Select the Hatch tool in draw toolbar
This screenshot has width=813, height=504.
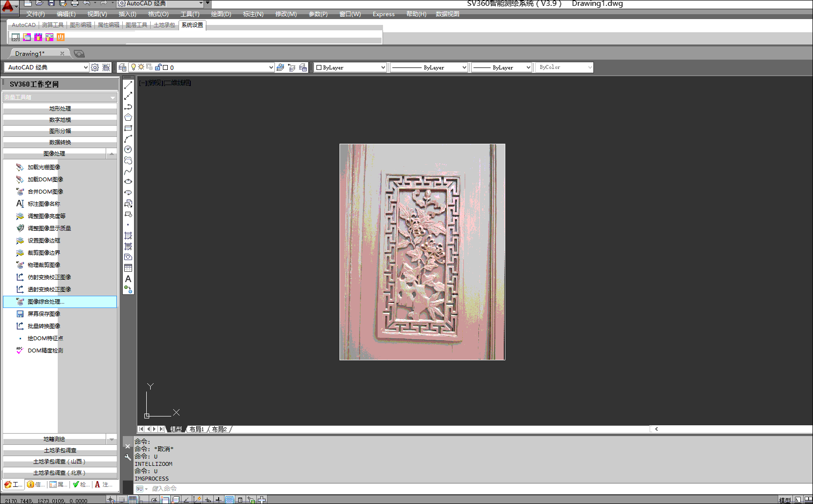(128, 236)
